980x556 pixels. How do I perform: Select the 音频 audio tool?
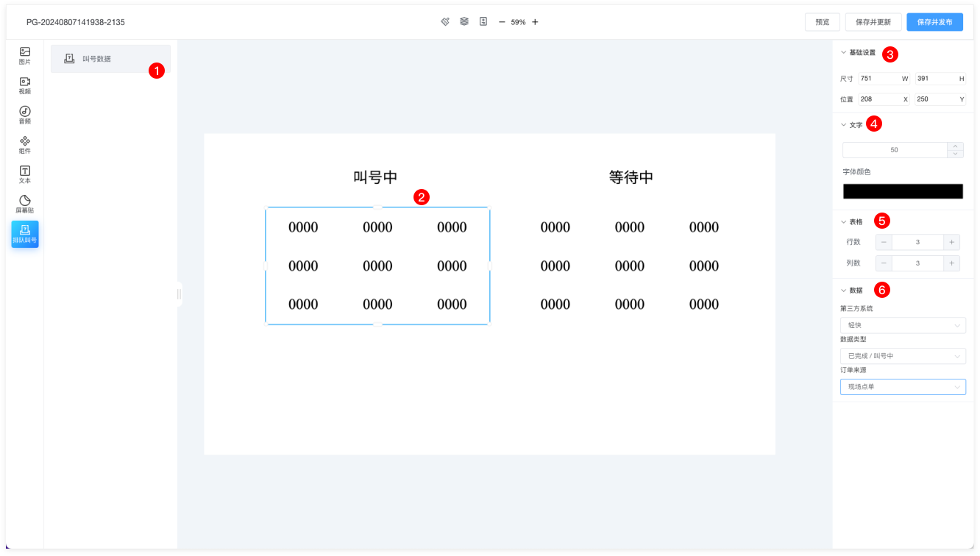tap(25, 115)
